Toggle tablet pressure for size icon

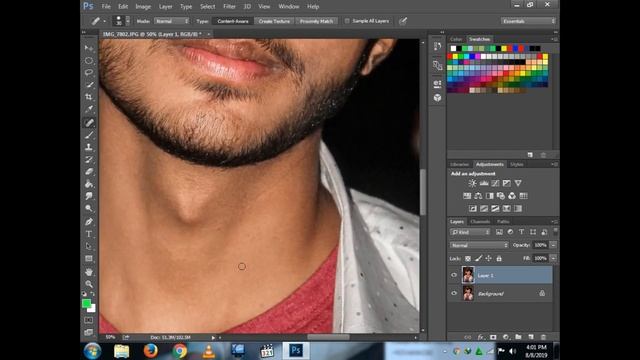coord(403,21)
